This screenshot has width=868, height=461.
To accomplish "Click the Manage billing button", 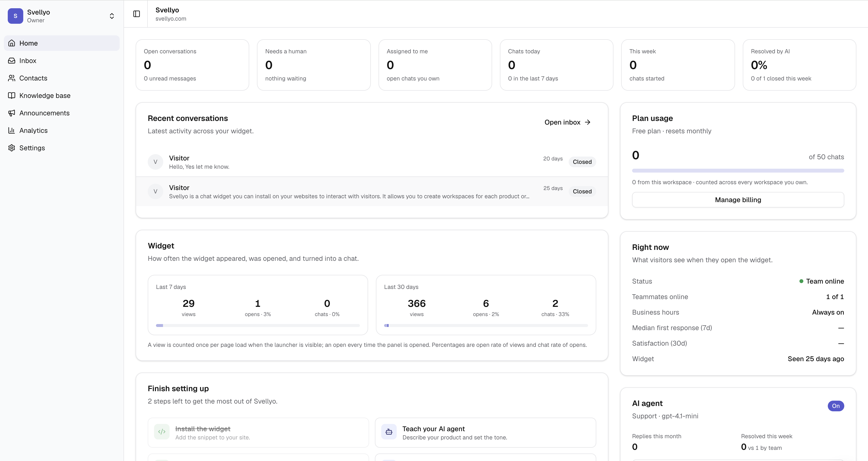I will coord(738,200).
